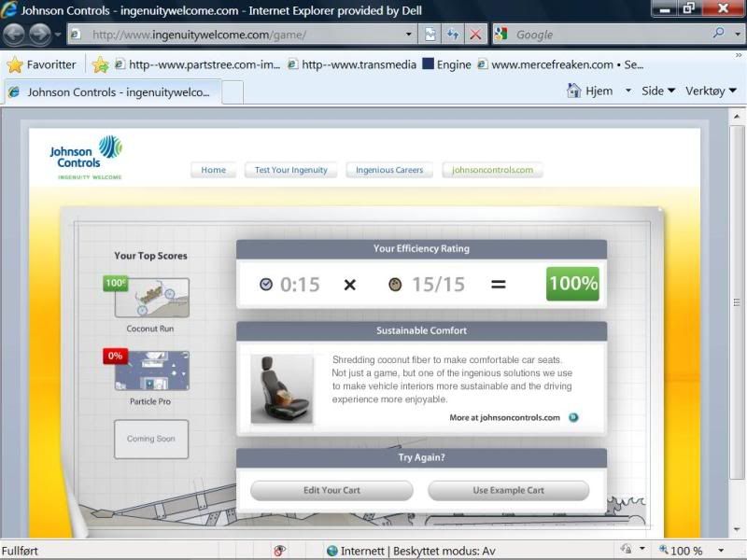The width and height of the screenshot is (747, 560).
Task: Expand the zoom level dropdown arrow
Action: point(721,551)
